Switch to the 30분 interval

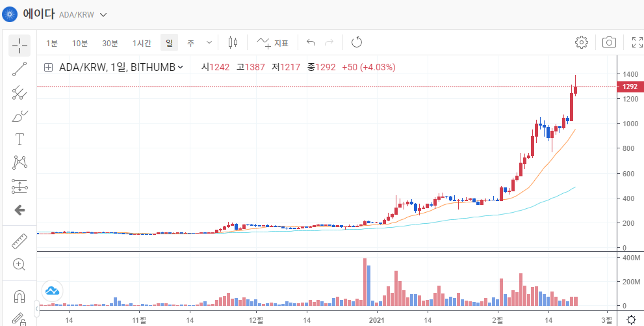(x=110, y=43)
